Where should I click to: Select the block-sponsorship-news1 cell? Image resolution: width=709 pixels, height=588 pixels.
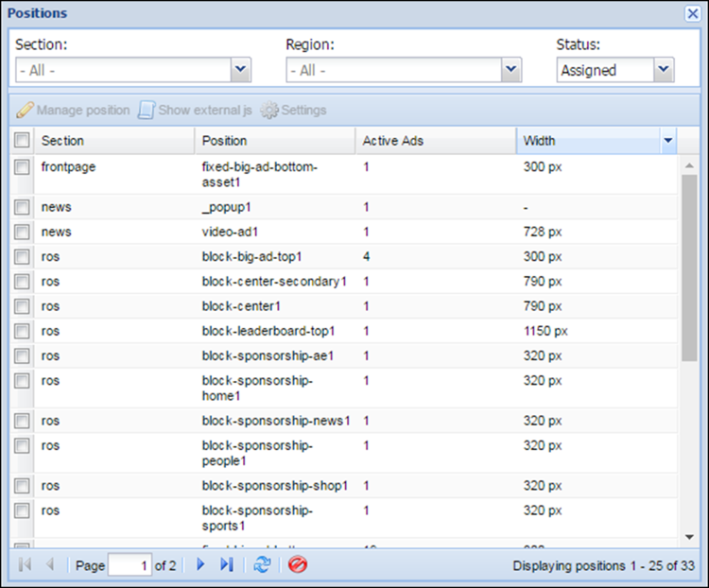[x=276, y=421]
